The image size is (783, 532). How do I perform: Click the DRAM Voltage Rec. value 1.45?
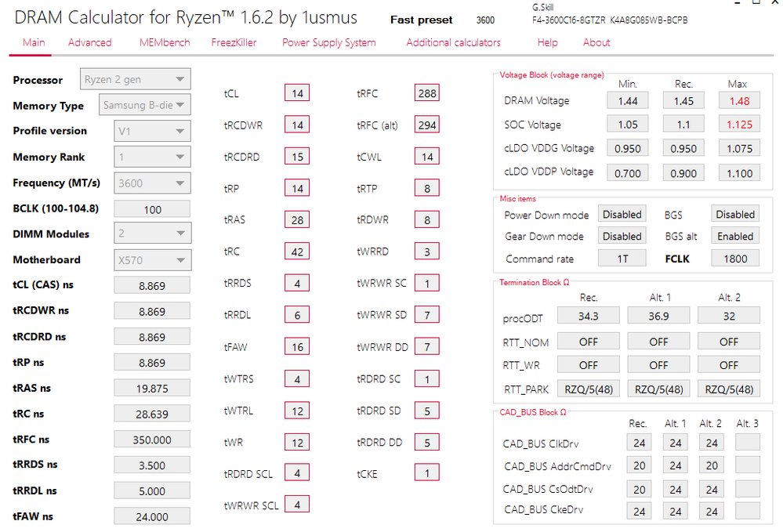point(683,101)
